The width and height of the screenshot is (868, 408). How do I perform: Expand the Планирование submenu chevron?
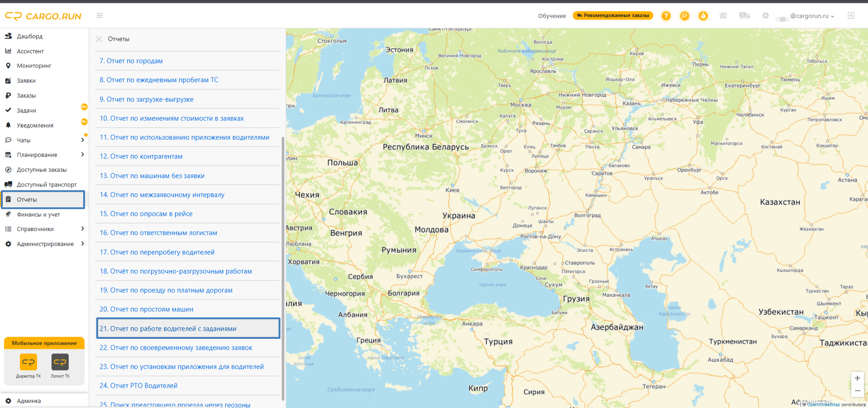[x=82, y=155]
